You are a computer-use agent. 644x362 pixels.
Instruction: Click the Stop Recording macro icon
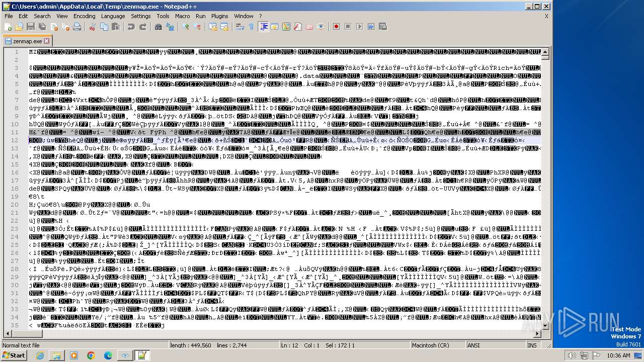pyautogui.click(x=348, y=27)
